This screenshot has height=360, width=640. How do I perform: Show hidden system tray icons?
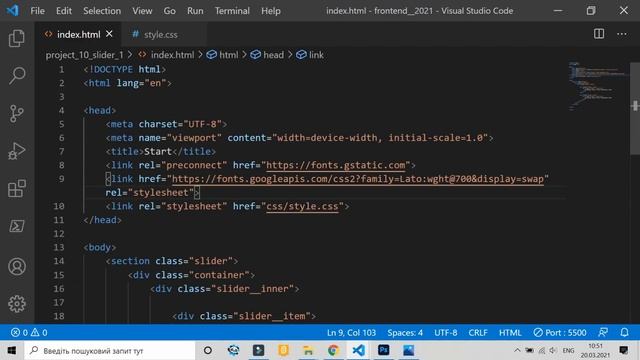(x=517, y=350)
